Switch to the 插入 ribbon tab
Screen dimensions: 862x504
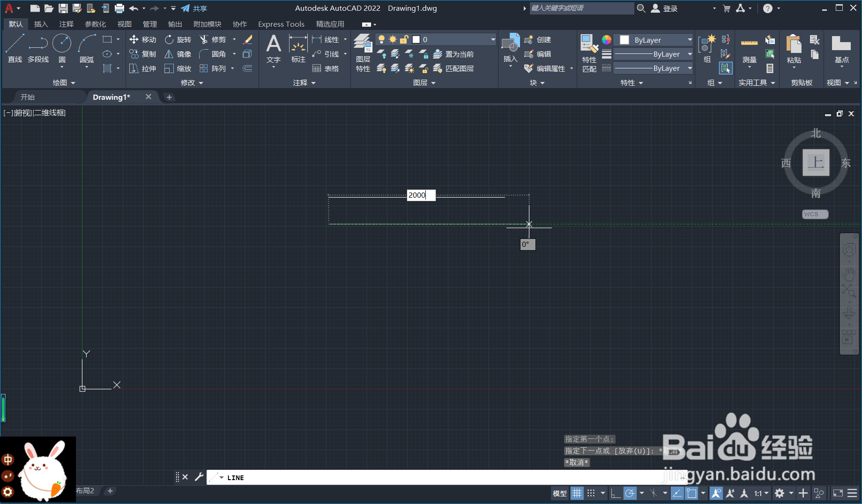coord(41,24)
